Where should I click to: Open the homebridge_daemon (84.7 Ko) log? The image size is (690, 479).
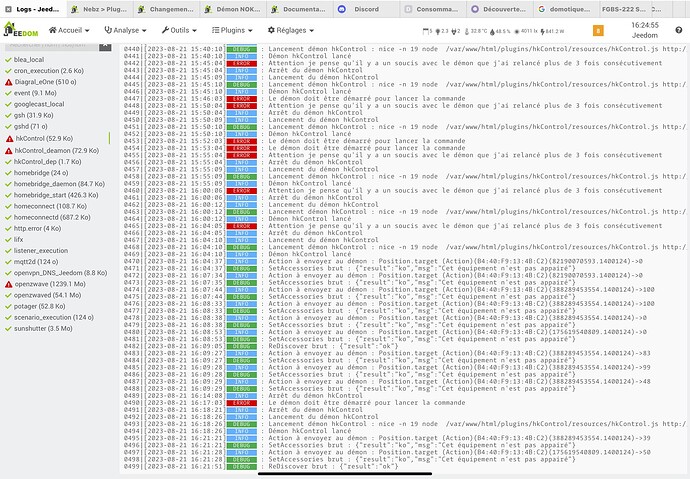(x=55, y=184)
